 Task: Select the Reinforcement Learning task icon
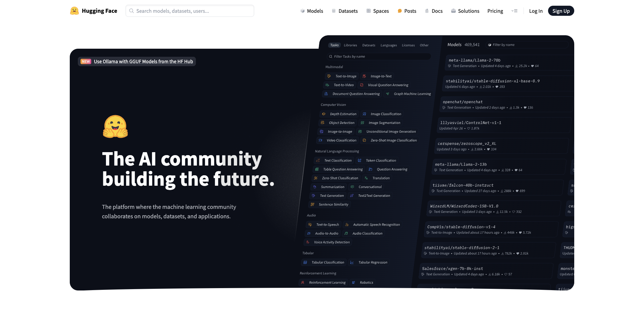[303, 282]
